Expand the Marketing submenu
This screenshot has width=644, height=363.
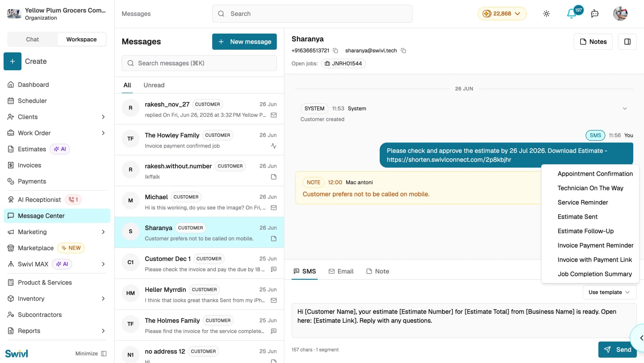pyautogui.click(x=103, y=232)
